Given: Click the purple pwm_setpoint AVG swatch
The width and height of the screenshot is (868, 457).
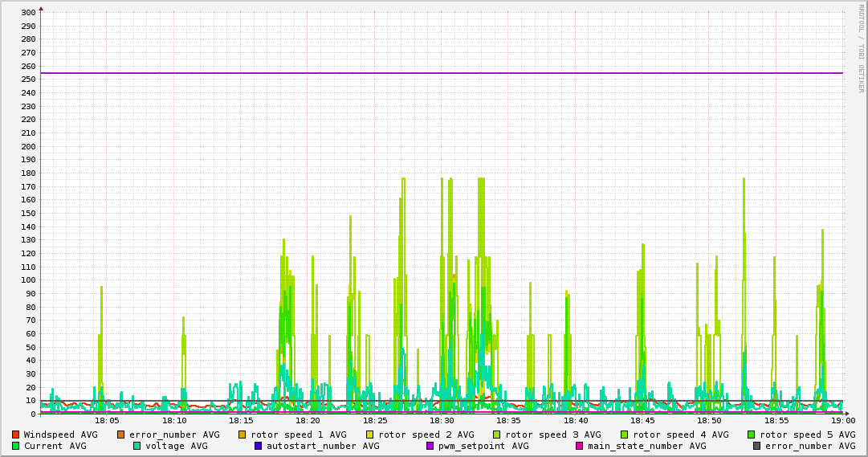Looking at the screenshot, I should coord(430,446).
